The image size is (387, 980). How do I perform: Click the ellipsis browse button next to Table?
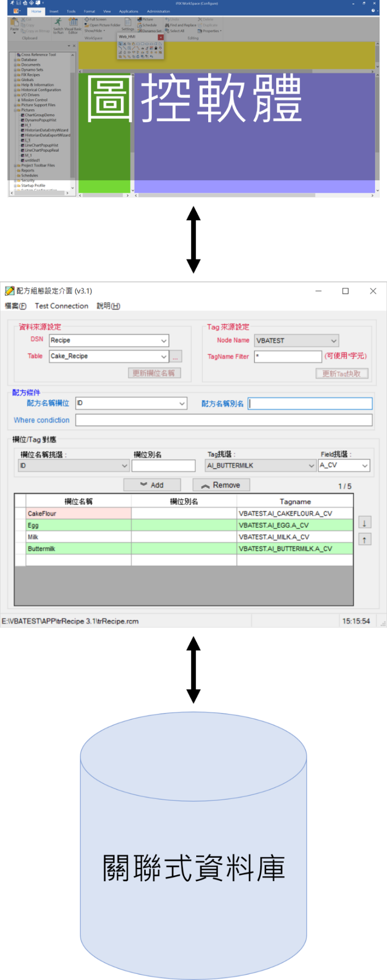(x=175, y=356)
